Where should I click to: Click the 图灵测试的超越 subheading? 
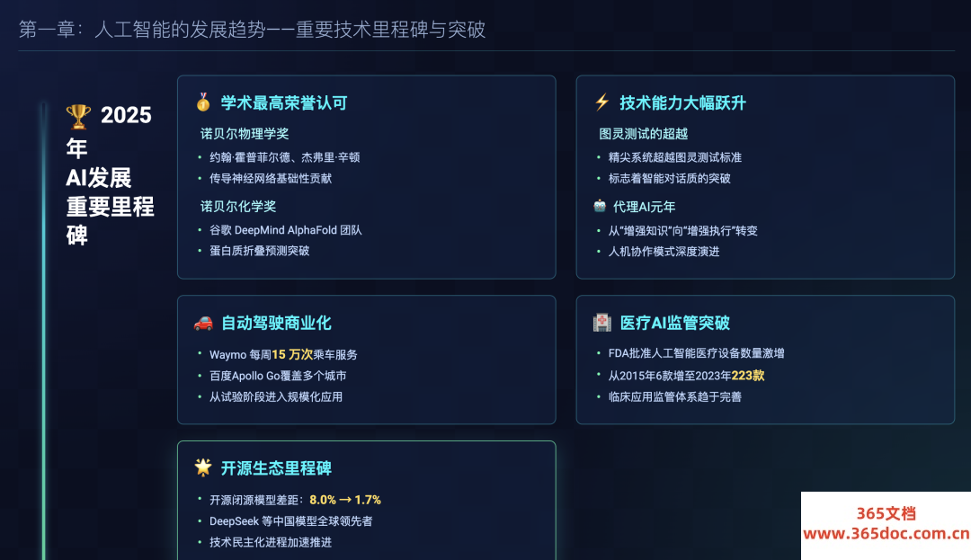644,134
